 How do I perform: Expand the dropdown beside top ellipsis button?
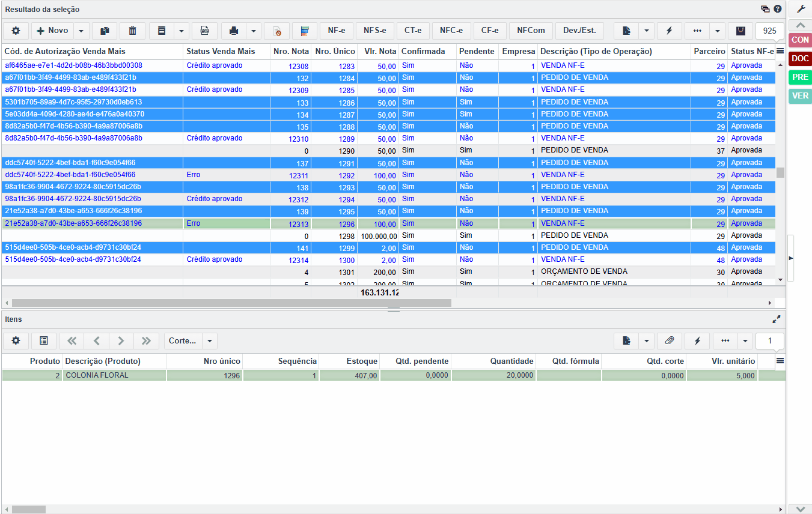(x=718, y=31)
